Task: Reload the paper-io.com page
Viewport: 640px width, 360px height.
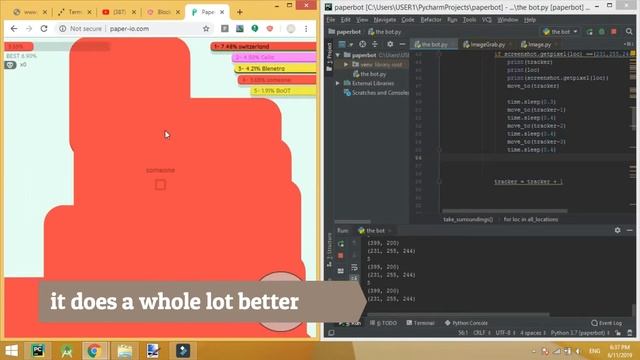Action: pos(44,29)
